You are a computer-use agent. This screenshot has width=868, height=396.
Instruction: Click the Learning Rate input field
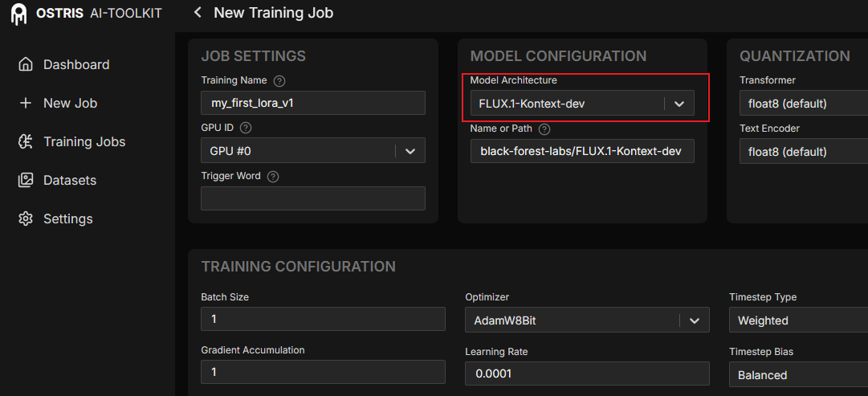click(587, 374)
